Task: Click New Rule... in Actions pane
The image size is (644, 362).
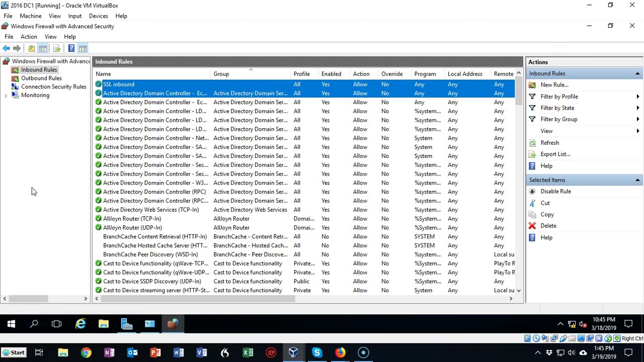Action: pos(554,85)
